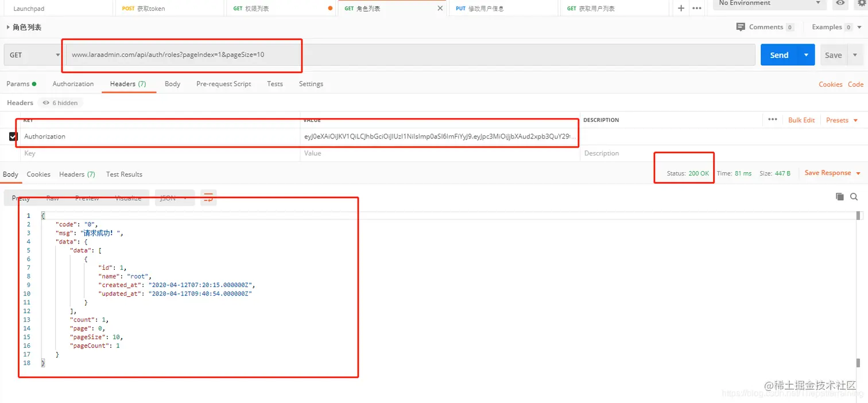Send the request
Viewport: 868px width, 403px height.
tap(779, 55)
